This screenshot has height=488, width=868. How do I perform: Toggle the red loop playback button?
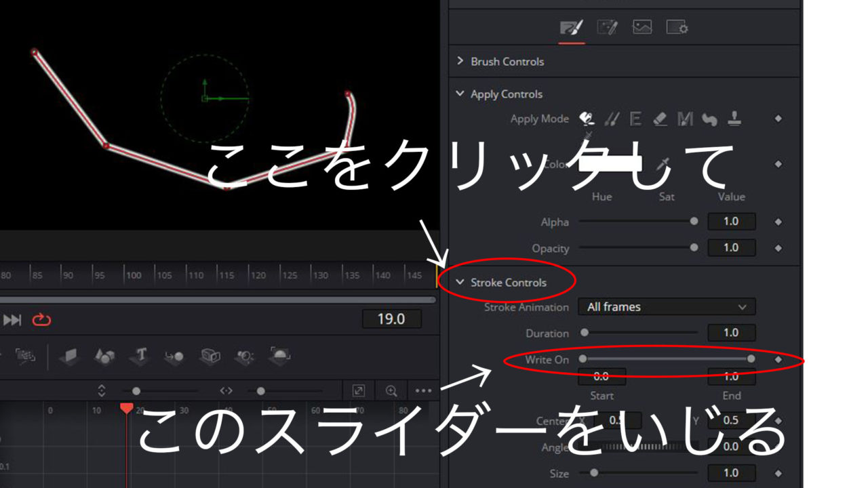tap(41, 319)
